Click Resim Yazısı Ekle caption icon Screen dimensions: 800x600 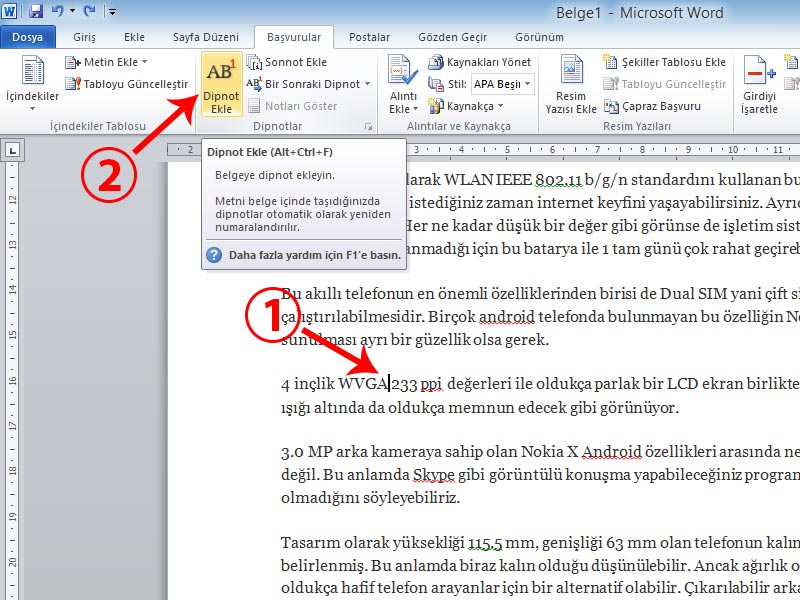[571, 70]
